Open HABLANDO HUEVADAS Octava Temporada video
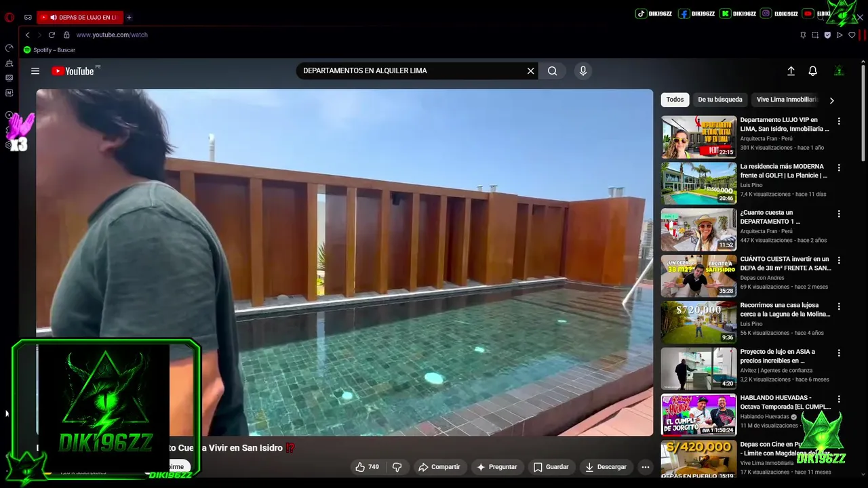This screenshot has height=488, width=868. (698, 415)
